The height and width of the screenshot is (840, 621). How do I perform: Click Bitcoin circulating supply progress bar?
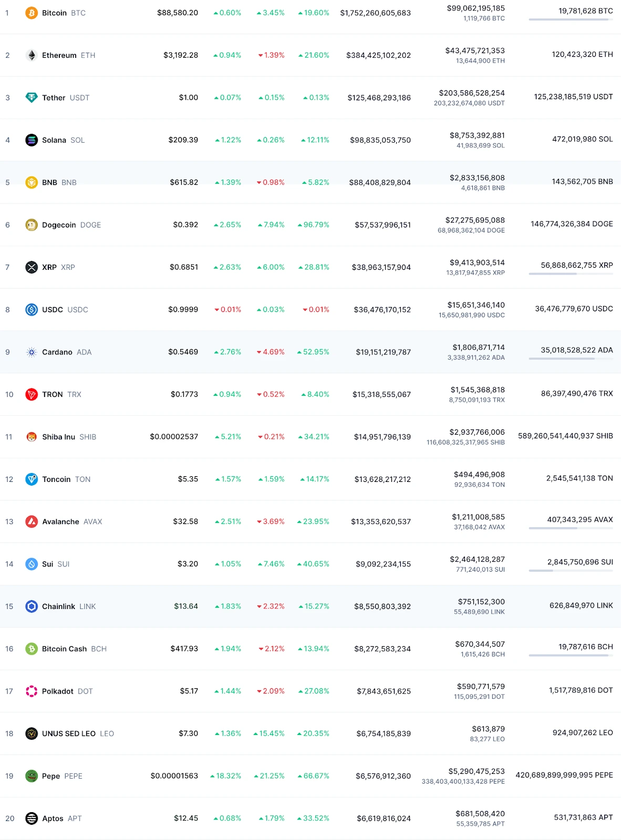click(571, 19)
